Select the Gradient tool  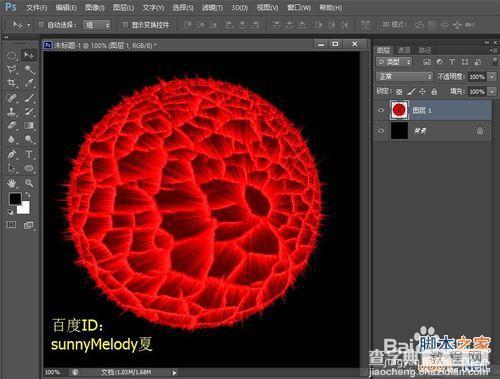click(29, 125)
